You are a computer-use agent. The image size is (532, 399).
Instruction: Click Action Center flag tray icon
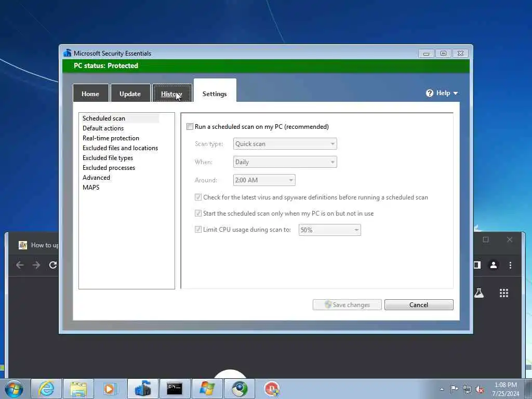454,389
